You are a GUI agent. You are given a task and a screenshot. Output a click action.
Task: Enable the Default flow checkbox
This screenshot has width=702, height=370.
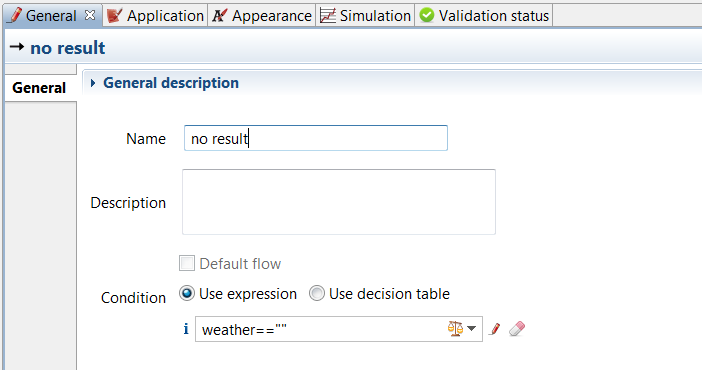pyautogui.click(x=187, y=263)
